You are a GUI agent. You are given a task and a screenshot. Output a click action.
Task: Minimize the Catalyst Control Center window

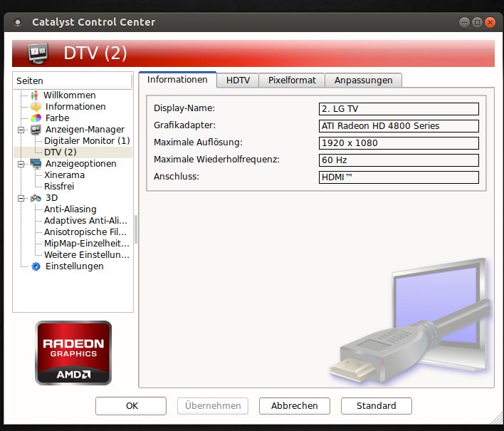tap(464, 22)
